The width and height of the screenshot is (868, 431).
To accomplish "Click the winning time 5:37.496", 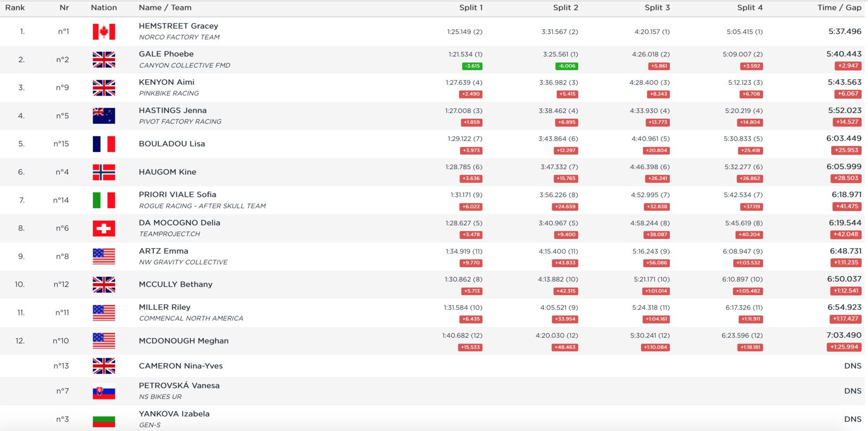I will click(845, 31).
